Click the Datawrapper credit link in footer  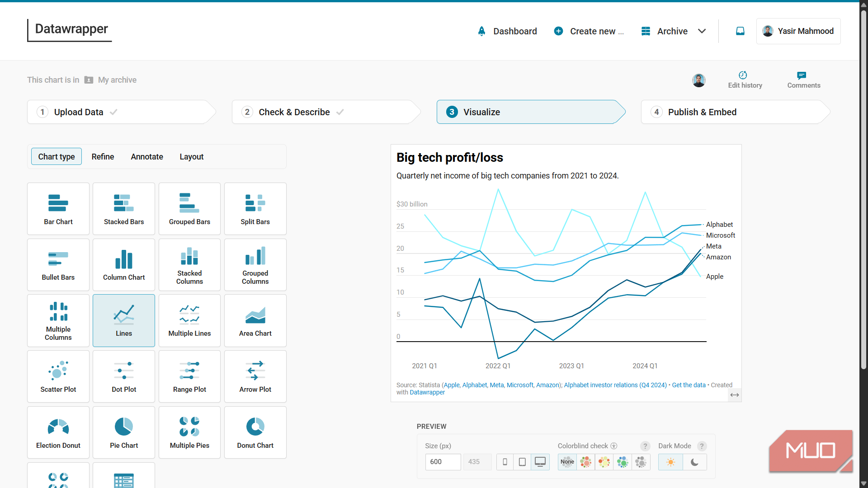[427, 392]
